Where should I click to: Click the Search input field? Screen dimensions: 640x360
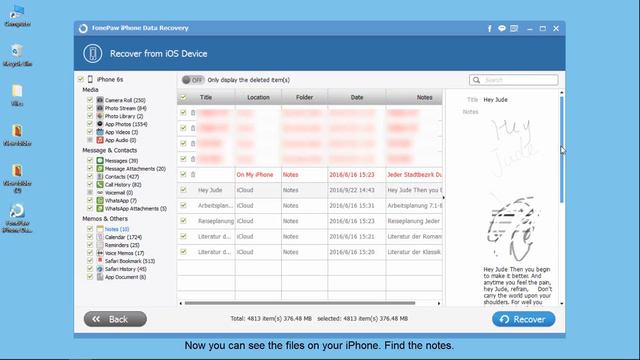coord(514,80)
